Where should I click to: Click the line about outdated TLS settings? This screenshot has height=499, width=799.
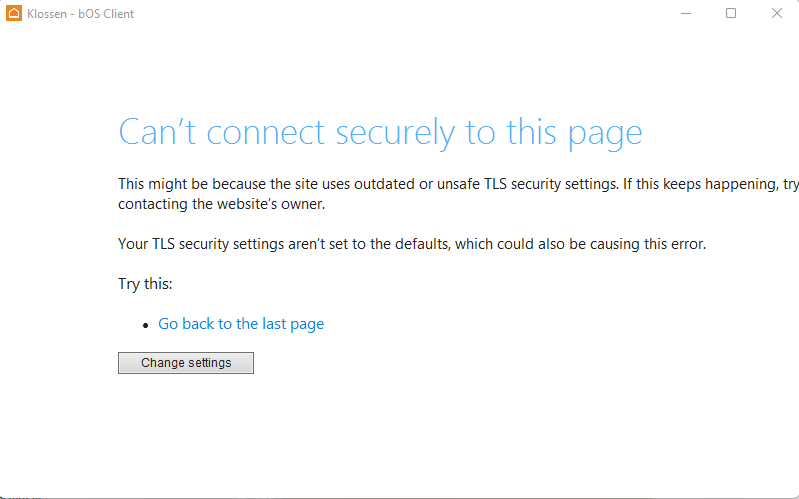[450, 184]
